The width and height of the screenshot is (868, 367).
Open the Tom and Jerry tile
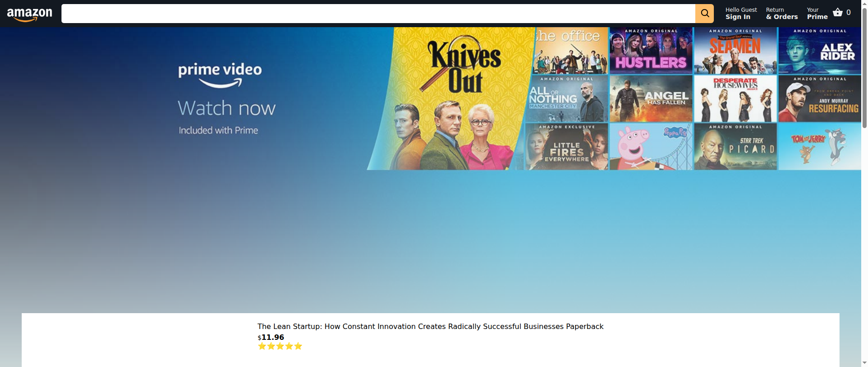[820, 147]
